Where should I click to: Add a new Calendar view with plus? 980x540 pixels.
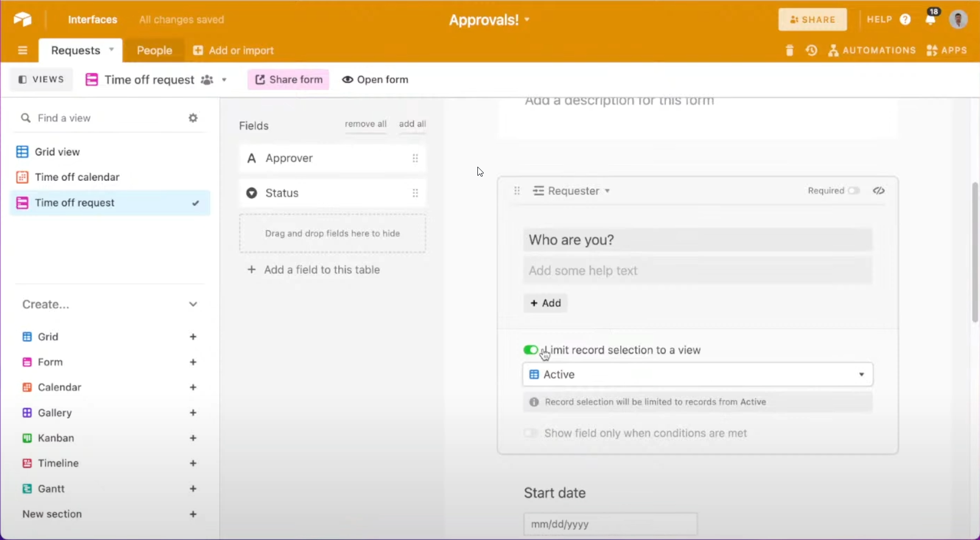click(193, 387)
